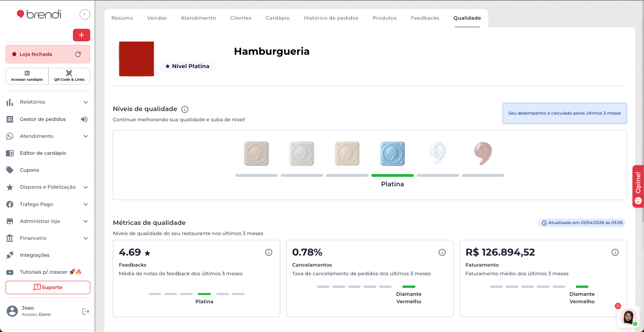The width and height of the screenshot is (644, 332).
Task: Go to the Cardápio tab
Action: [277, 18]
